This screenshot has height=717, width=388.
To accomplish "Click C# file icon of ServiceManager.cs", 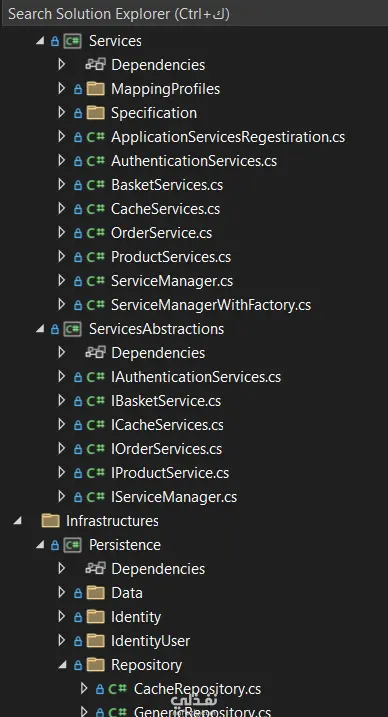I will point(96,281).
